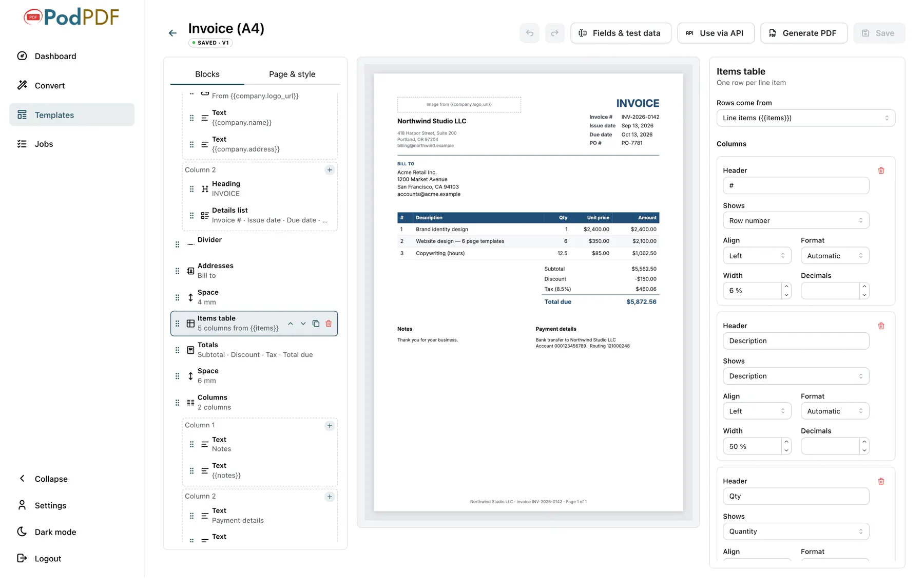Switch to the Page & style tab

click(292, 74)
